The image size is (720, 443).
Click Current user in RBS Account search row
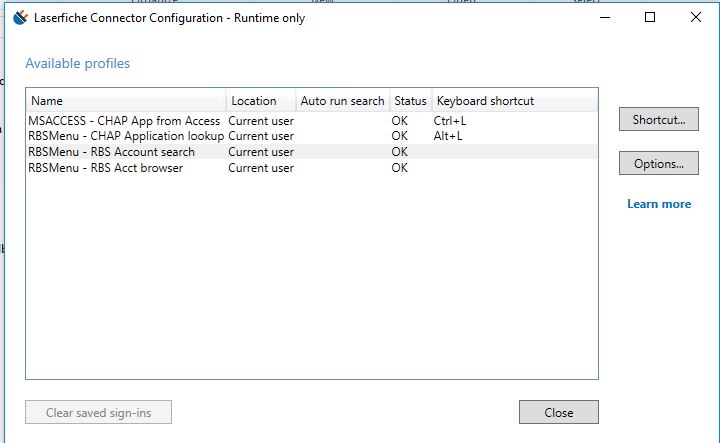(x=261, y=151)
